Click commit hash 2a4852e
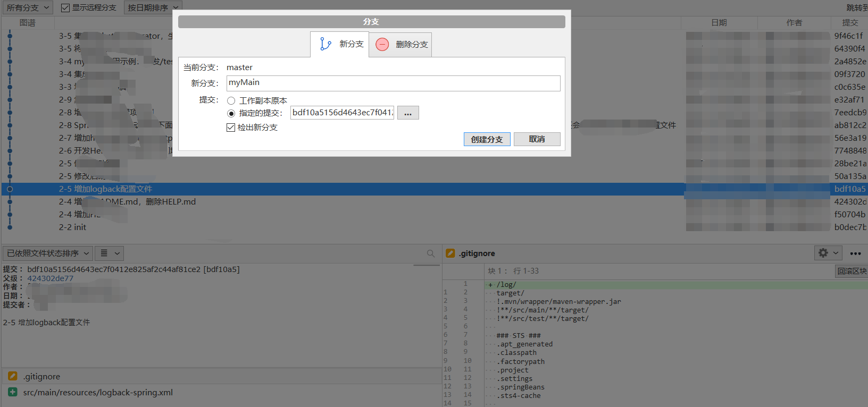This screenshot has width=868, height=407. pos(850,62)
